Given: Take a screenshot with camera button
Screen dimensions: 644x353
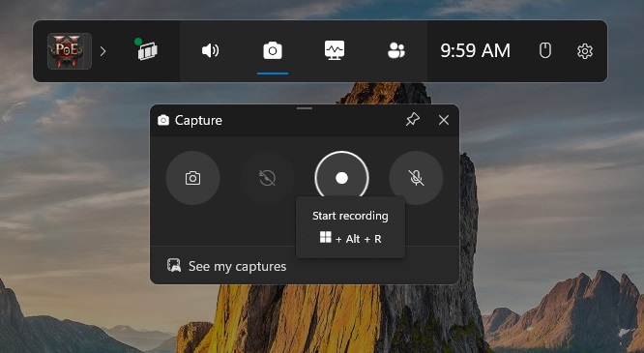Looking at the screenshot, I should pos(192,178).
